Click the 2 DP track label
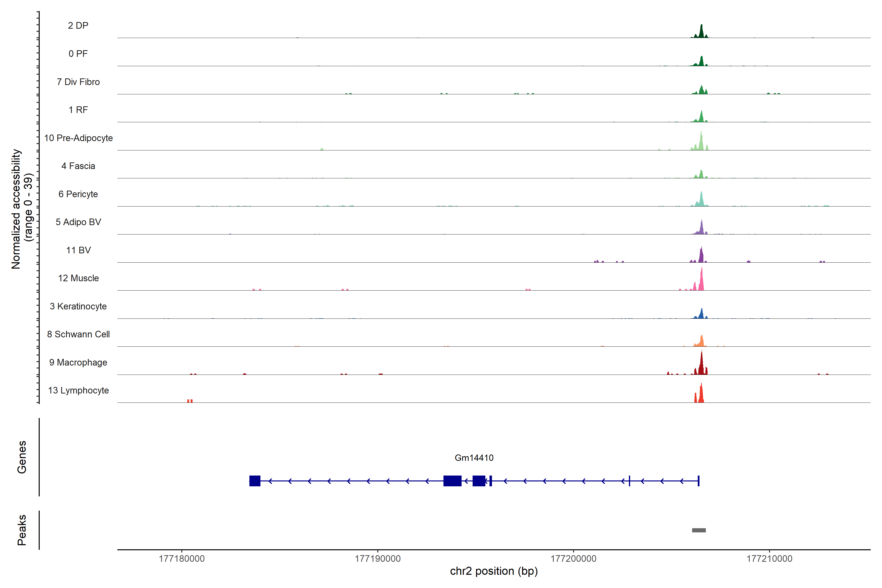 [x=78, y=25]
